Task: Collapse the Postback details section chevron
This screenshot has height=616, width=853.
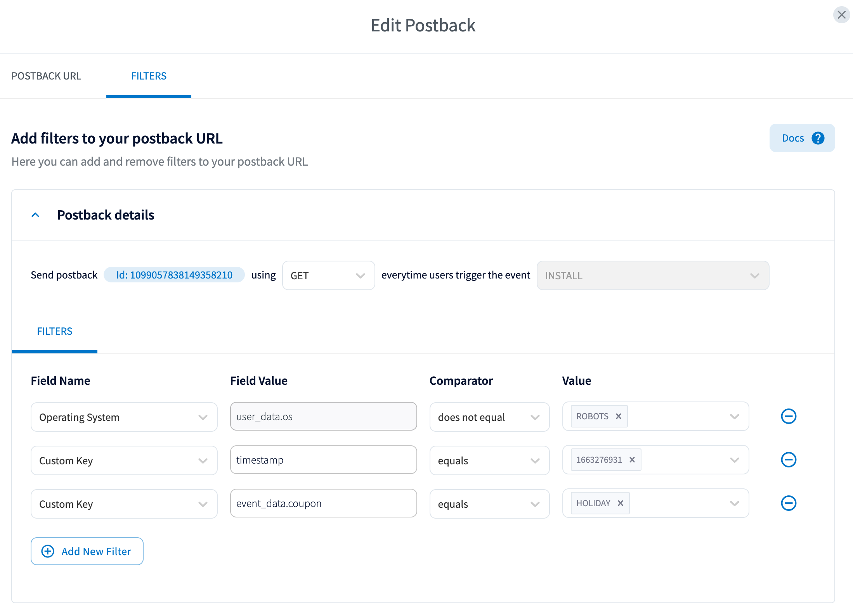Action: (35, 215)
